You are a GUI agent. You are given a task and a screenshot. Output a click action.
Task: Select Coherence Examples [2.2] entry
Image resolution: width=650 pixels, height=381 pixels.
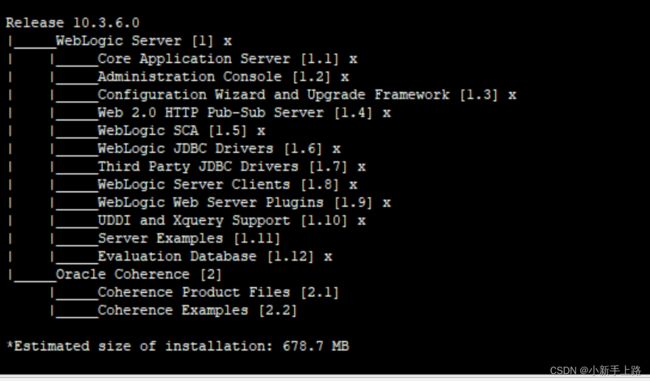click(197, 310)
